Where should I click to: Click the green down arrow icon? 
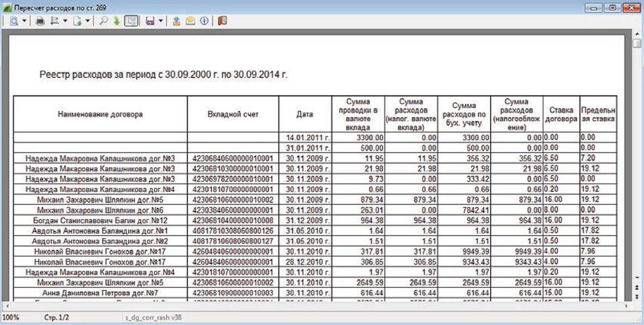(x=116, y=21)
